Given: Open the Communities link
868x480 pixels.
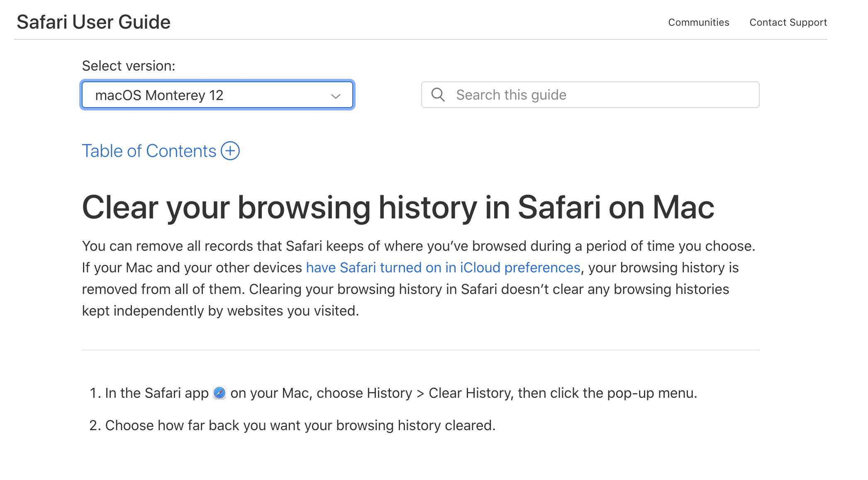Looking at the screenshot, I should pos(698,22).
